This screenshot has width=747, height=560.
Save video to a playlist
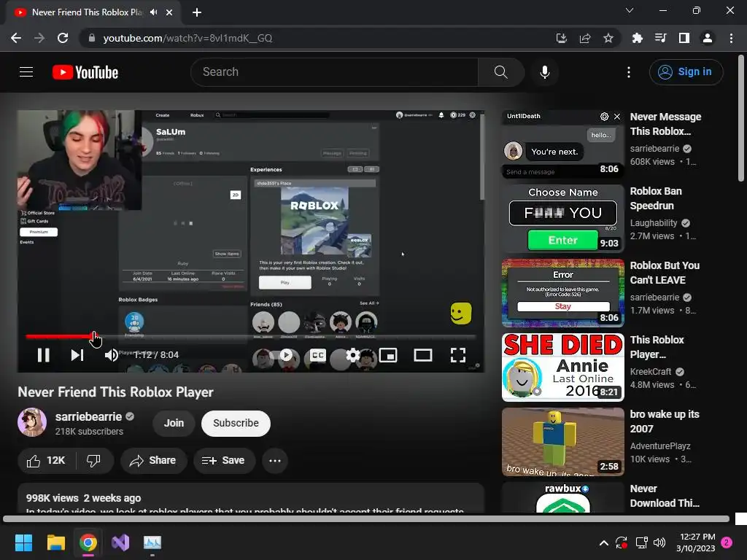click(223, 461)
